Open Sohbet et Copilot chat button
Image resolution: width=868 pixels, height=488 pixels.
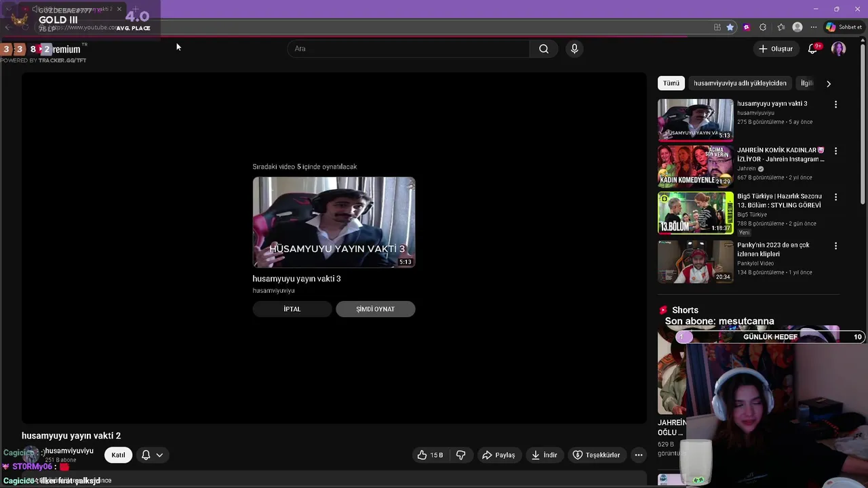843,27
